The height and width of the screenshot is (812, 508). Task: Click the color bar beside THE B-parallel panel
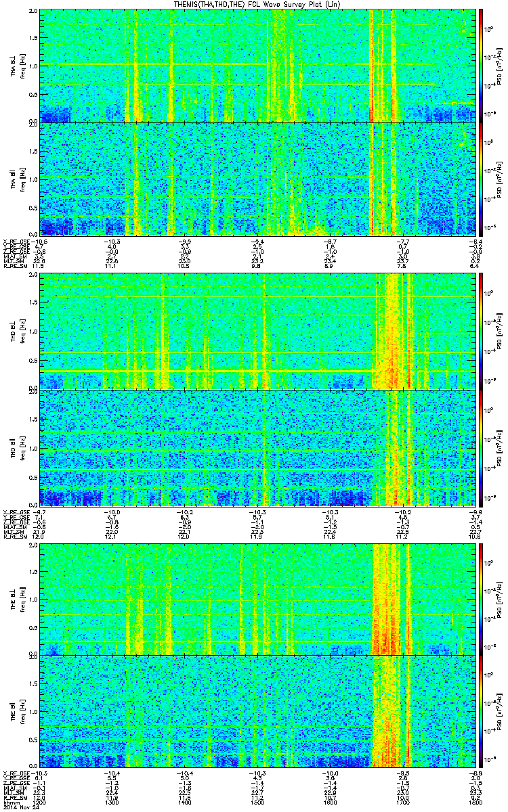480,711
